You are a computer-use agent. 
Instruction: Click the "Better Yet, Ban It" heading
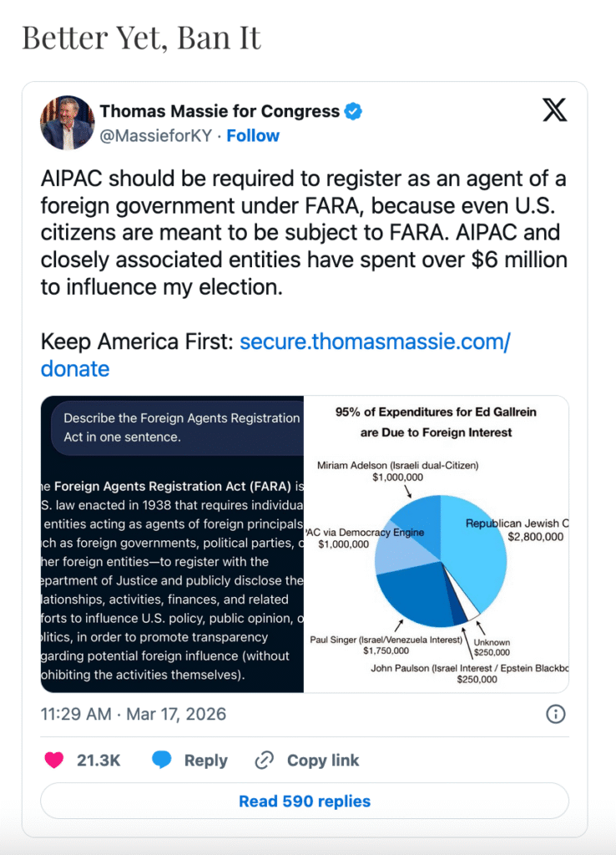tap(142, 38)
